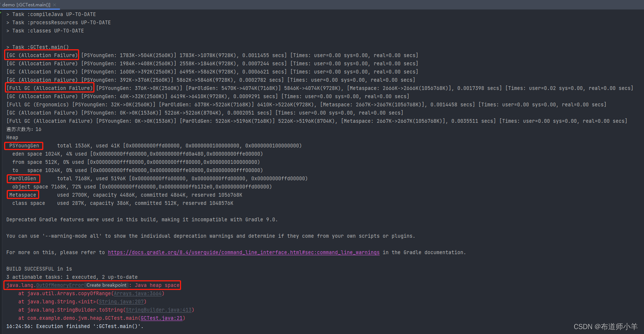Click the from space 512K line

[136, 162]
